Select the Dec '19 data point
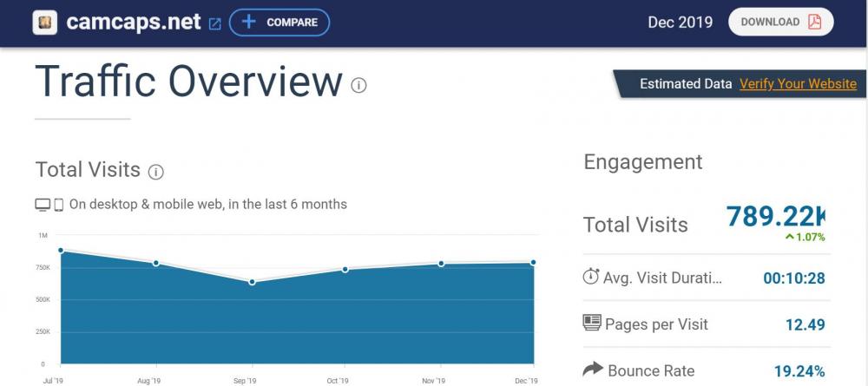 tap(533, 262)
